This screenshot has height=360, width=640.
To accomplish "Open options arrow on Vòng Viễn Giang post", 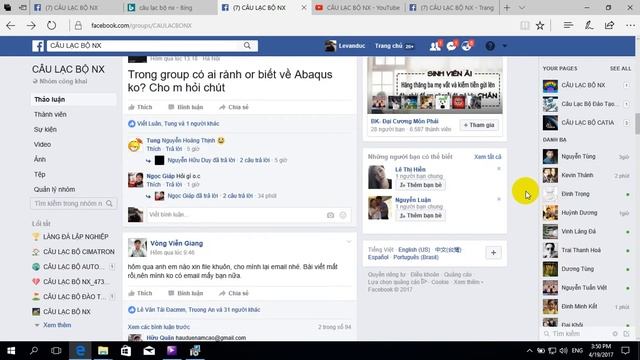I will point(349,242).
